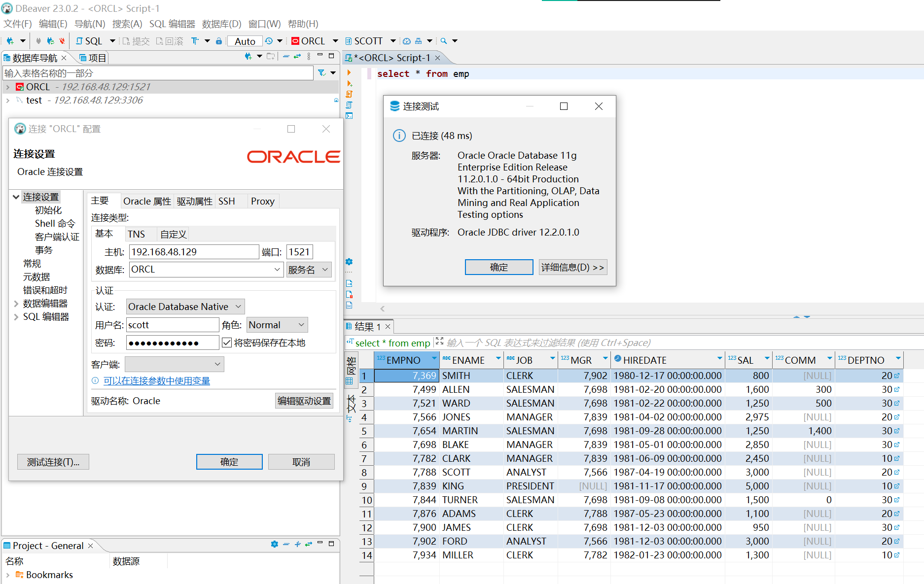The image size is (924, 584).
Task: Click 编辑驱动设置 button
Action: (x=304, y=401)
